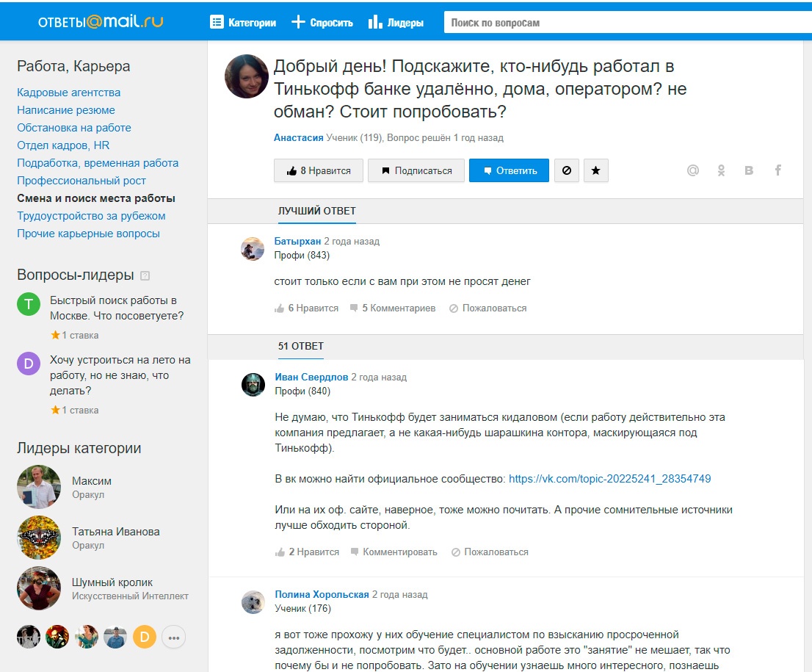Open Обстановка на работе category
This screenshot has width=812, height=672.
pos(74,128)
